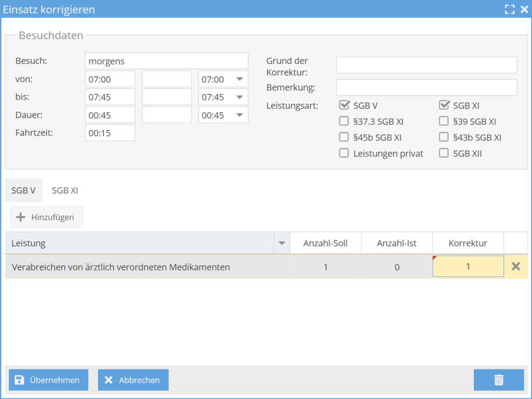Click the Übernehmen button
The height and width of the screenshot is (399, 532).
[x=48, y=380]
